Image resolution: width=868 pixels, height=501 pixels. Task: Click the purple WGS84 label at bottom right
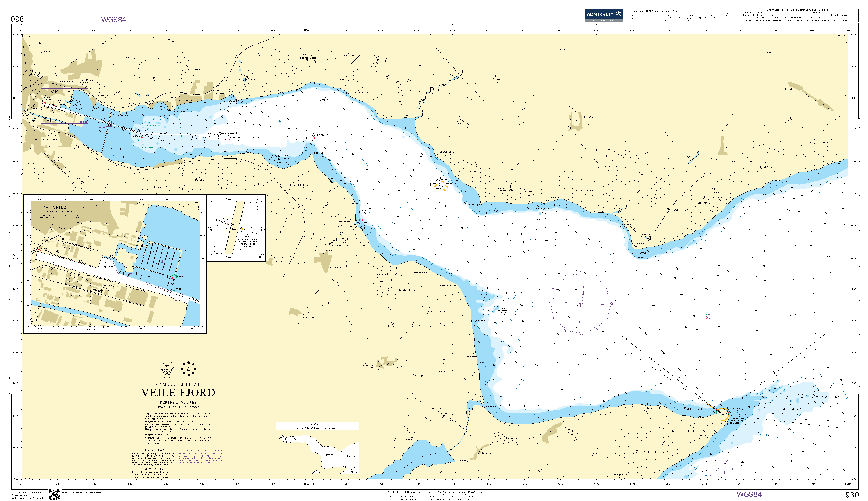click(749, 494)
